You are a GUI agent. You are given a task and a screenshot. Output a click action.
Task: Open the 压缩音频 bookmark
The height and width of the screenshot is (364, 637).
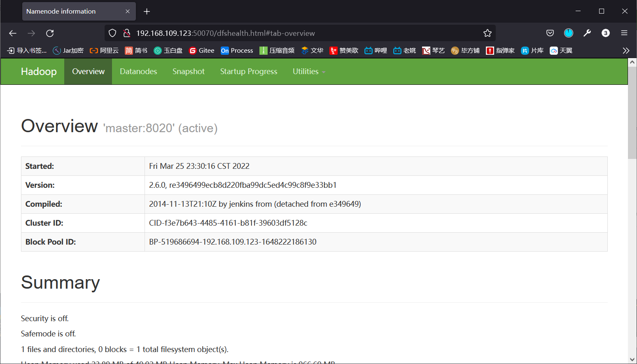click(x=277, y=51)
